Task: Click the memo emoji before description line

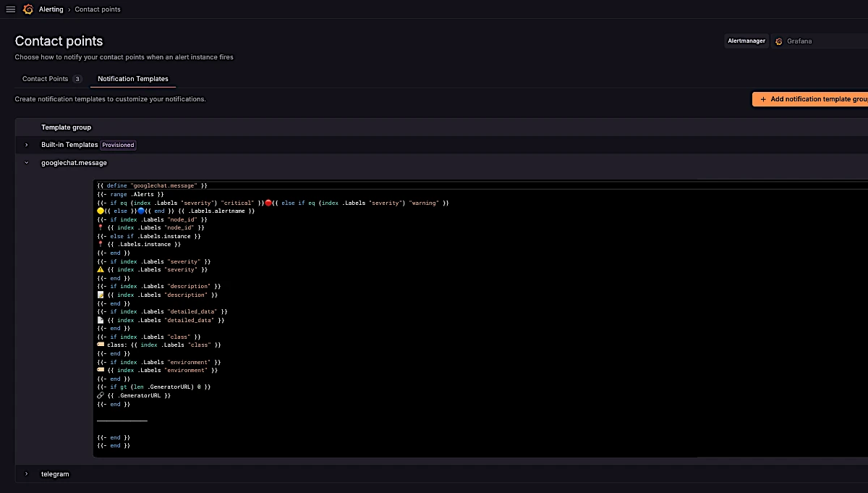Action: coord(101,295)
